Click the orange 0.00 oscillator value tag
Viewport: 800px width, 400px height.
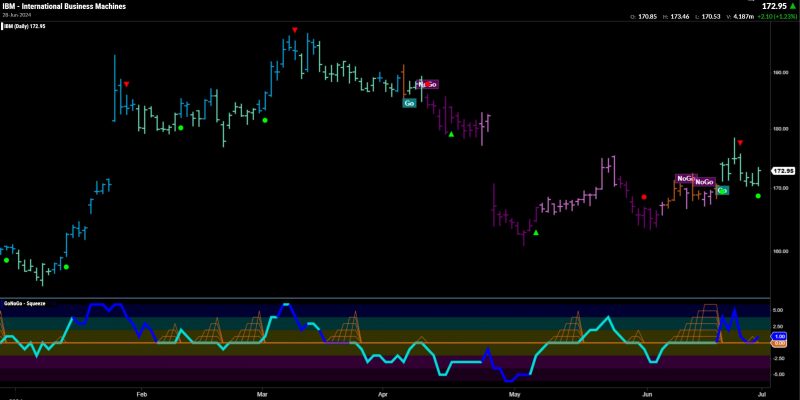tap(780, 343)
